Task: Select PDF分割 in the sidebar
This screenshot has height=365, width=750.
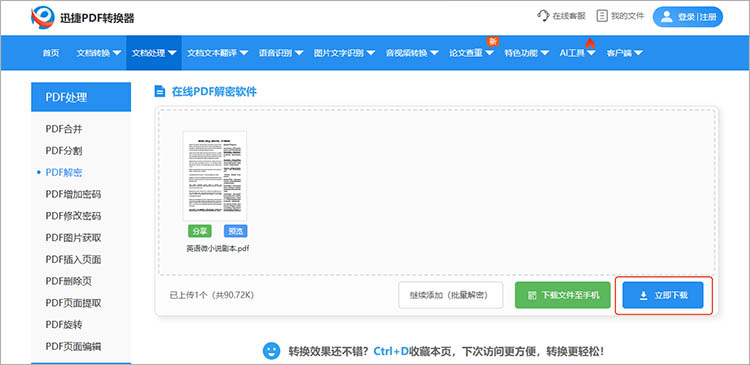Action: (64, 151)
